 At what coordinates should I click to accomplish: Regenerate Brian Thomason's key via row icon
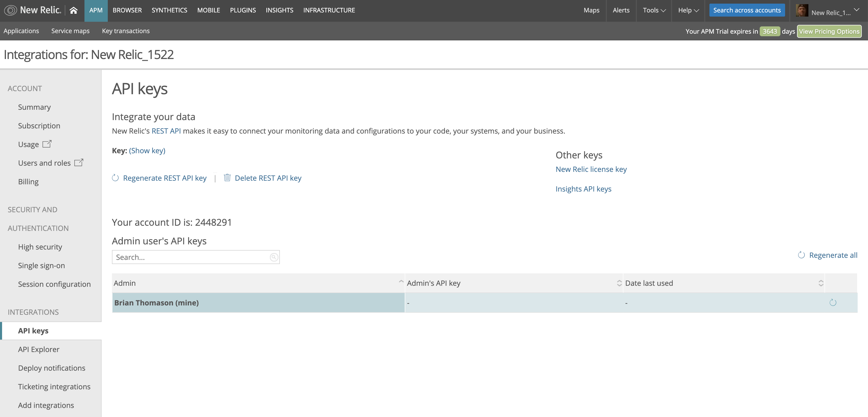click(x=833, y=303)
